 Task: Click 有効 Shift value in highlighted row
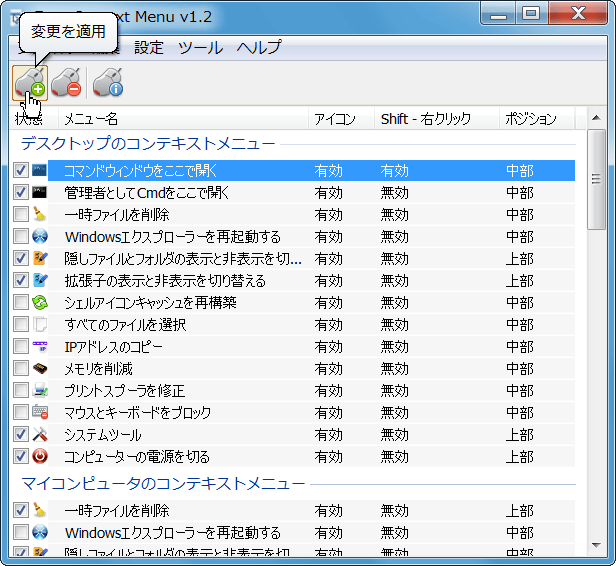(x=394, y=171)
